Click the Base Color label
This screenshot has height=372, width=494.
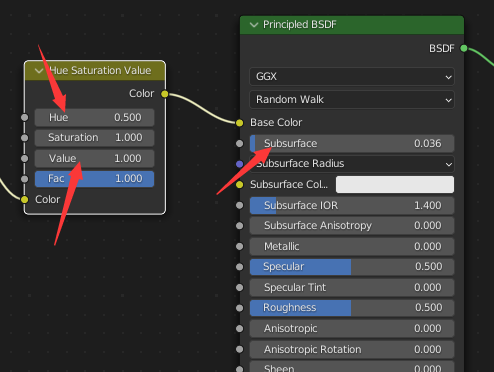tap(276, 123)
